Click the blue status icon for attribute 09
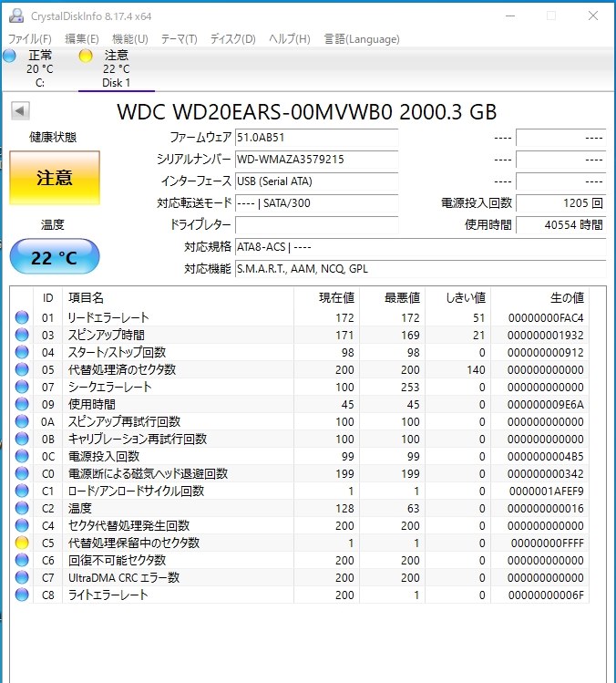Image resolution: width=616 pixels, height=683 pixels. 22,404
